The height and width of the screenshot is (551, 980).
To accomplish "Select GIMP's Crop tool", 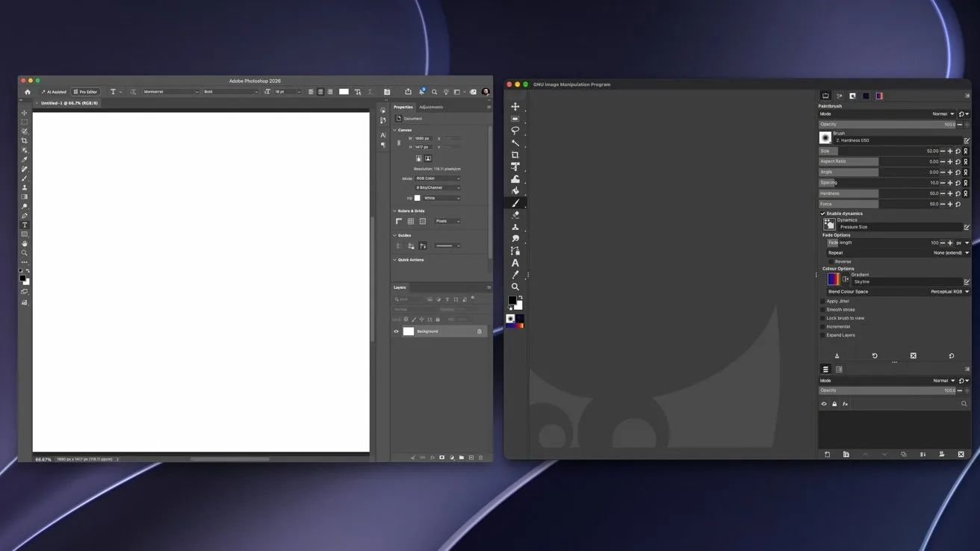I will [x=515, y=155].
